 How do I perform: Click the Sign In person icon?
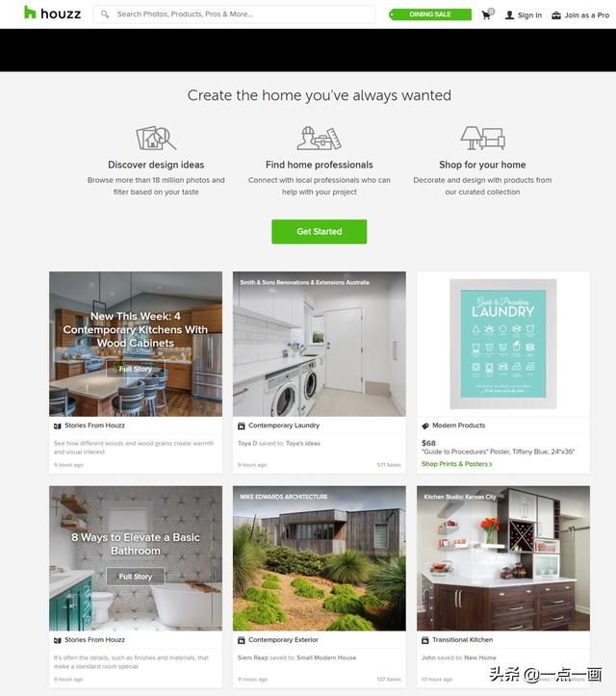click(509, 15)
